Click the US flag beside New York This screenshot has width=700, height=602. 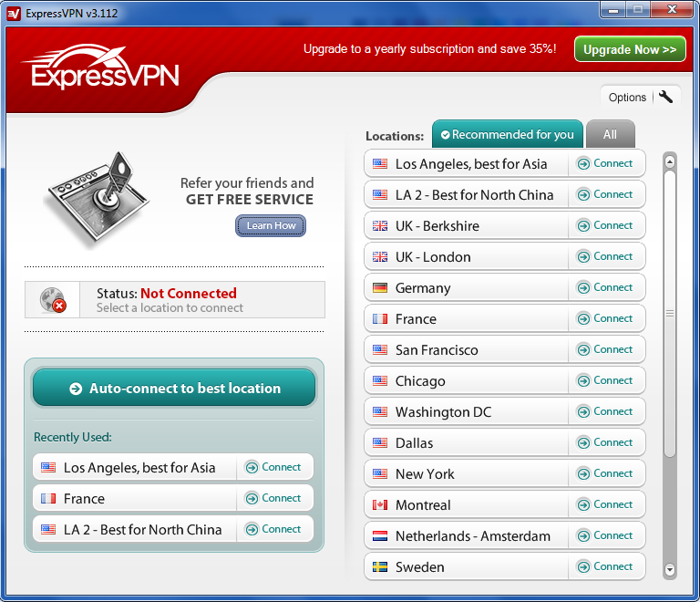[x=380, y=473]
